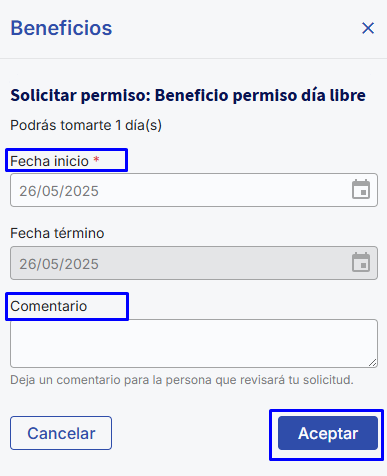387x476 pixels.
Task: Click the 26/05/2025 value in Fecha inicio
Action: click(x=59, y=191)
